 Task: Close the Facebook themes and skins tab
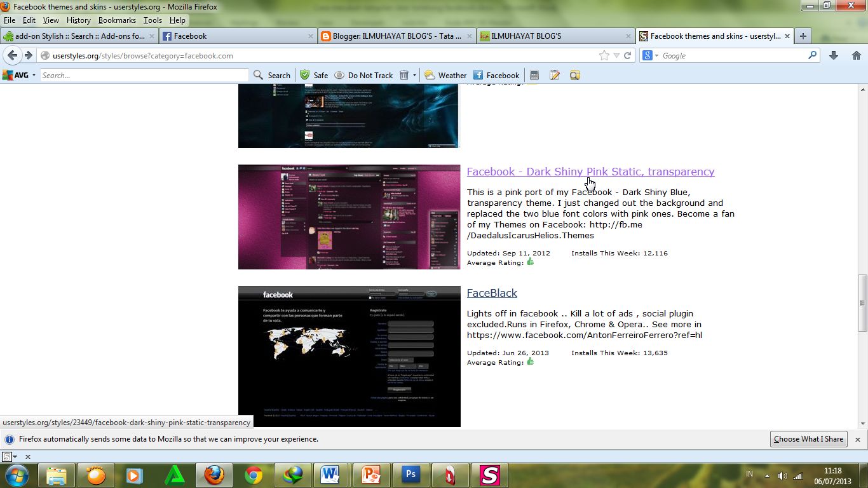(788, 36)
